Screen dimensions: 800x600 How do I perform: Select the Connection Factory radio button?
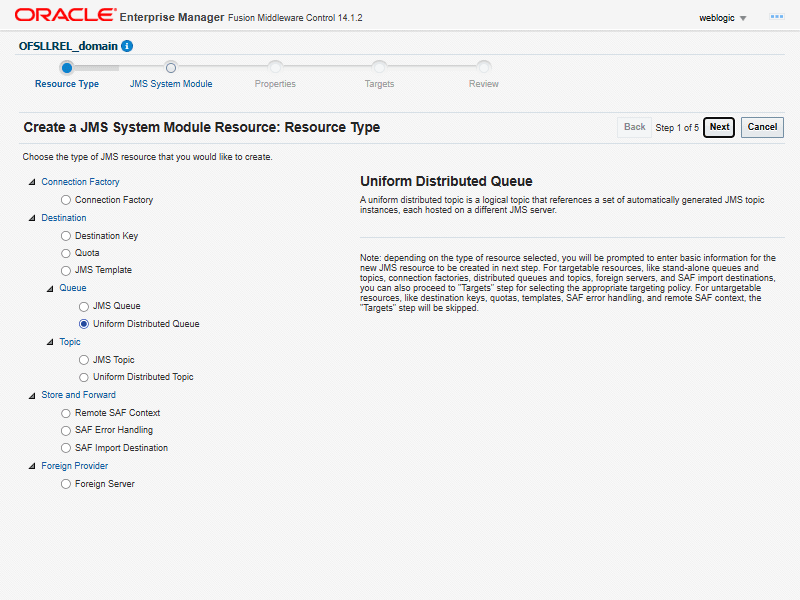pyautogui.click(x=66, y=200)
